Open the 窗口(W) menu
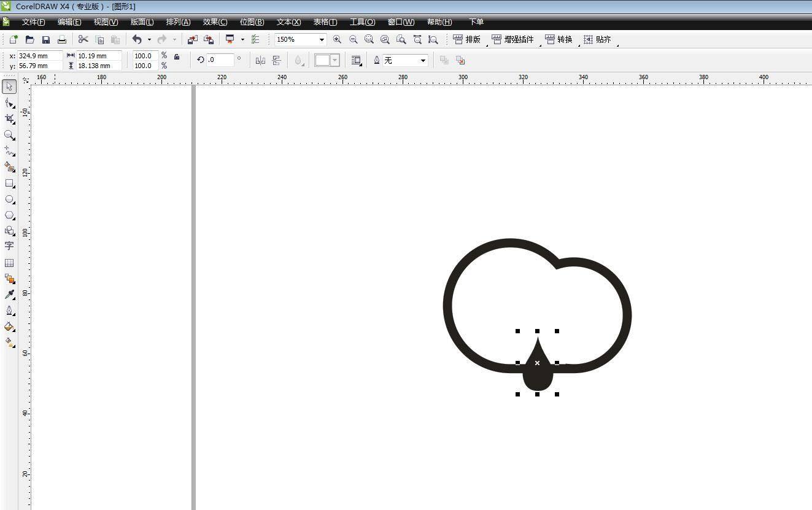The image size is (812, 510). coord(401,22)
